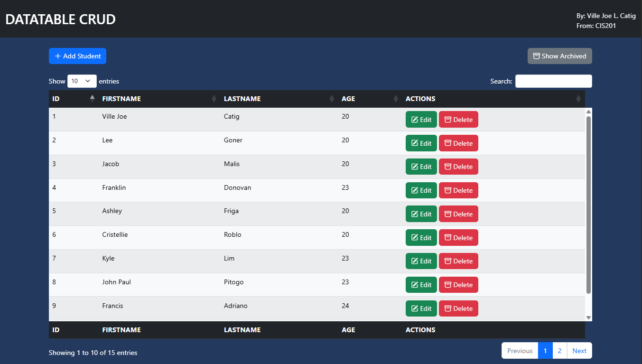Click the table's vertical scrollbar
Screen dimensions: 642x364
point(588,204)
